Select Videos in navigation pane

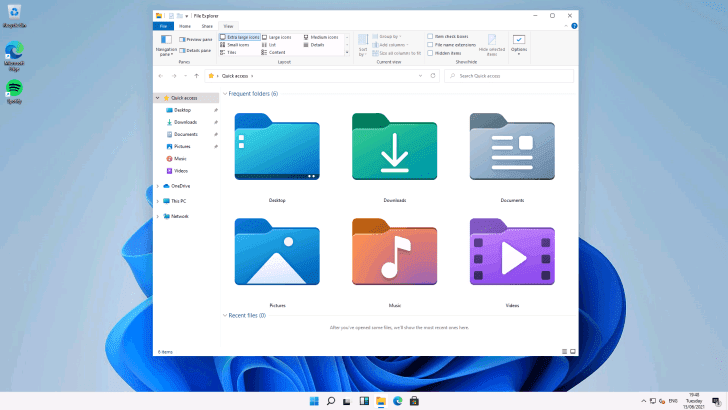coord(180,170)
